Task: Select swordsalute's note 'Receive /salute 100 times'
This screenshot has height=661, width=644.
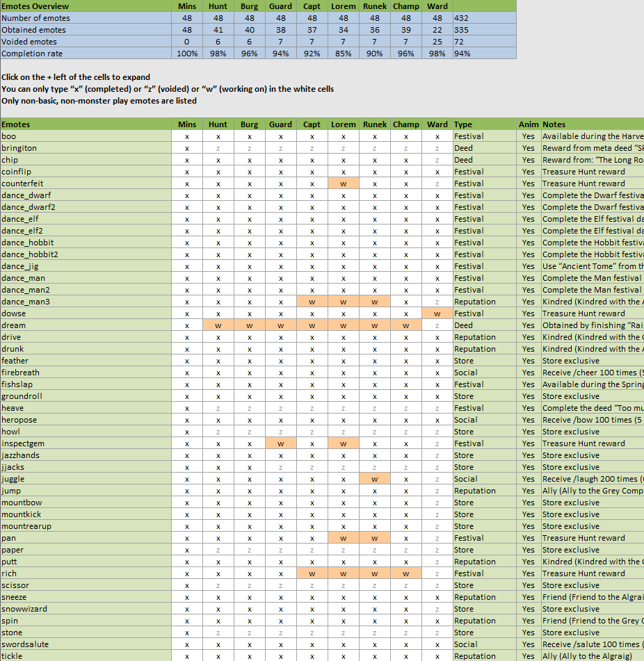Action: tap(593, 644)
